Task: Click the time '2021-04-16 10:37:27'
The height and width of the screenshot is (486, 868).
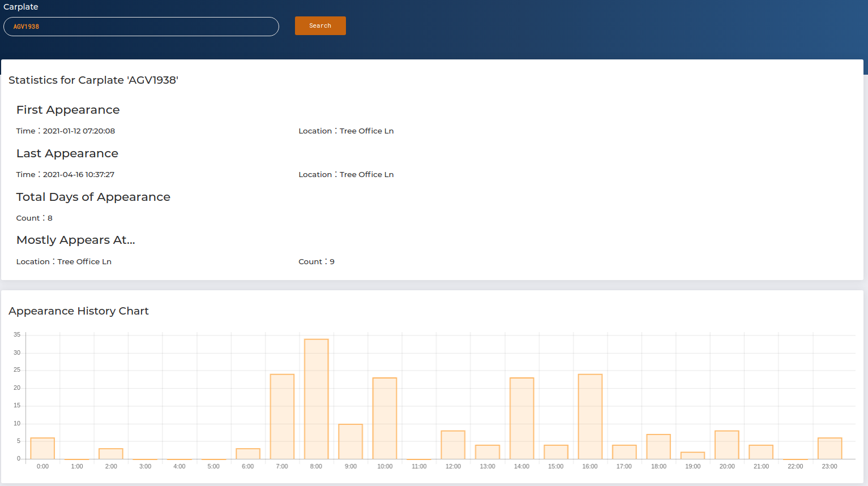Action: (79, 174)
